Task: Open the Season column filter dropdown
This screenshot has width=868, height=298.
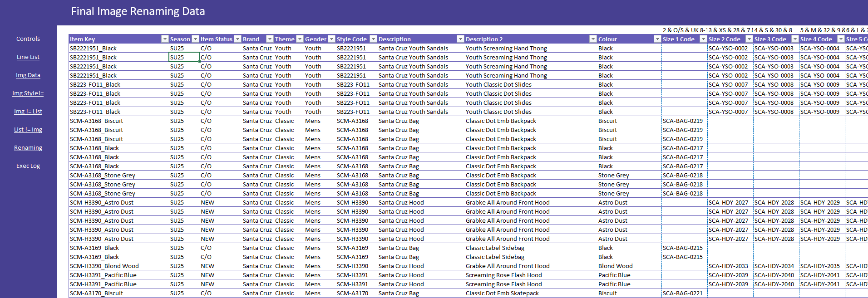Action: pos(195,39)
